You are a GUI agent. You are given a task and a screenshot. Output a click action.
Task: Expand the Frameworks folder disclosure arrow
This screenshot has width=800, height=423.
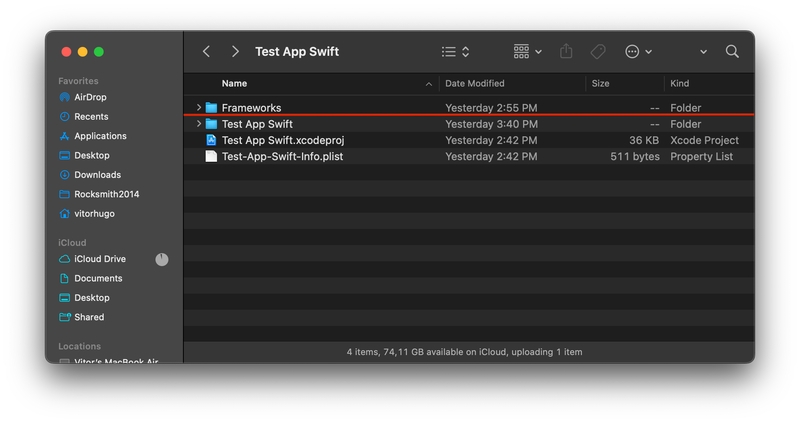[199, 108]
